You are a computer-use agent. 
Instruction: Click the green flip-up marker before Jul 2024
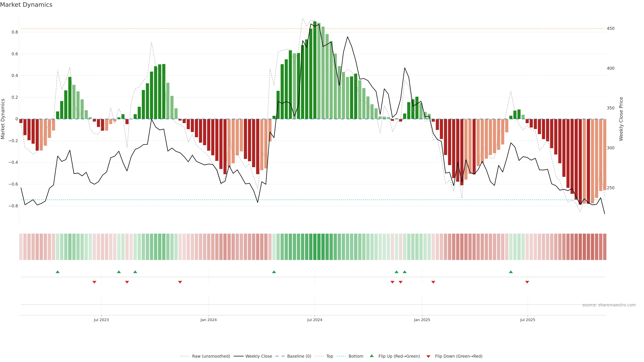274,272
